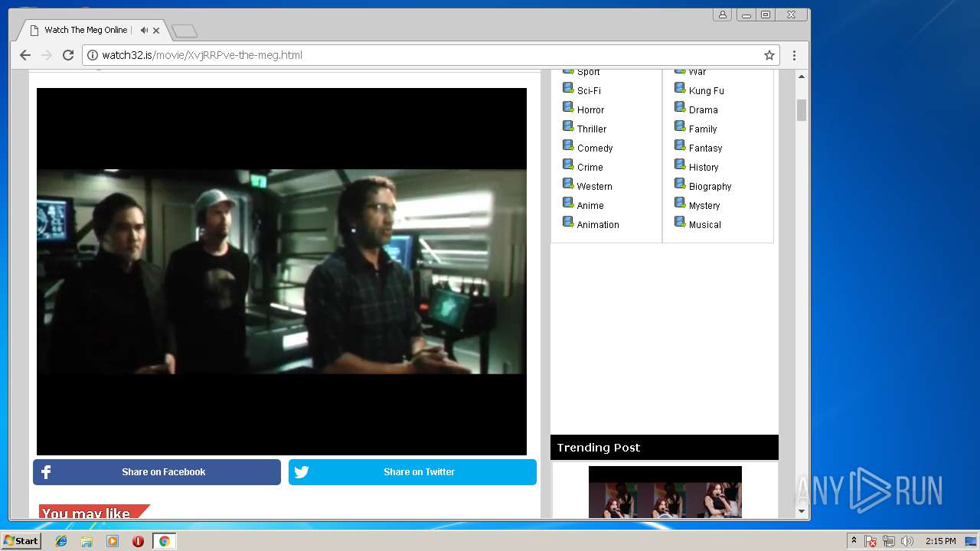980x551 pixels.
Task: Open the War genre link
Action: (x=697, y=72)
